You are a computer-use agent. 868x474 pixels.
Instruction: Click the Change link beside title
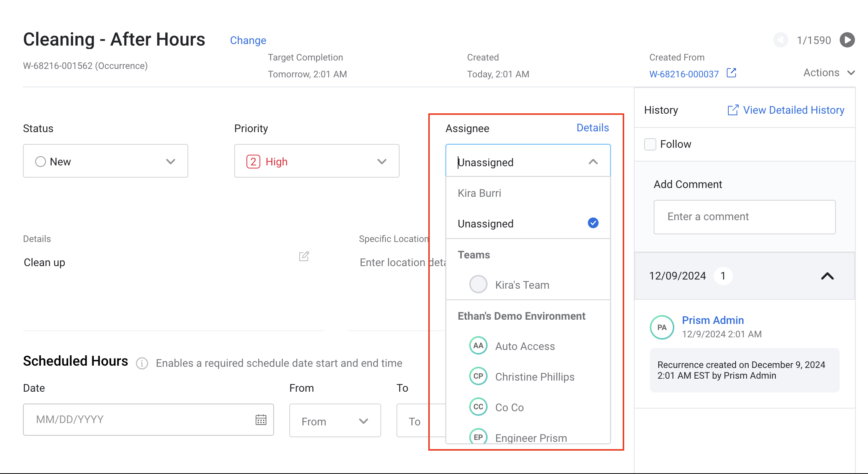click(248, 40)
